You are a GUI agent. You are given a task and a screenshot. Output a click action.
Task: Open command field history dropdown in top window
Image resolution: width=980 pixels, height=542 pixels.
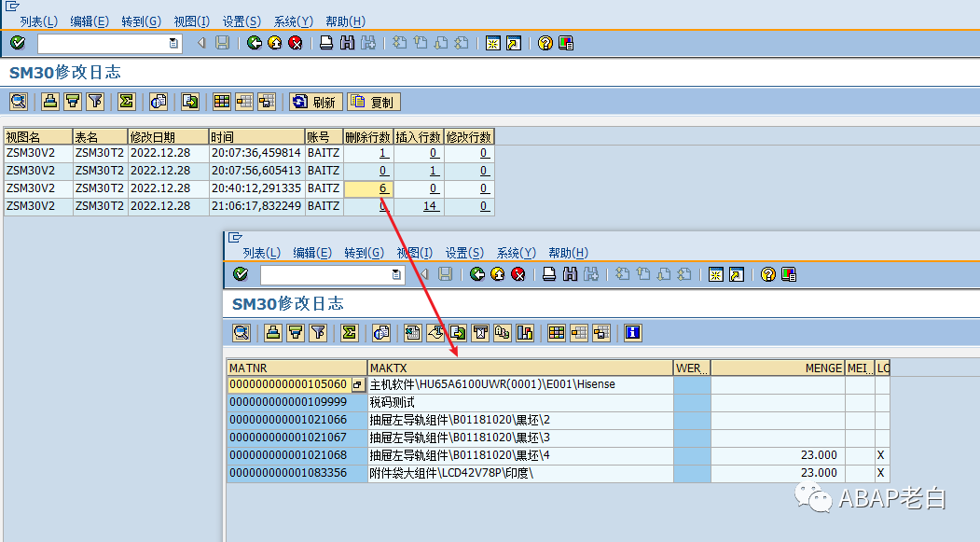pyautogui.click(x=173, y=43)
